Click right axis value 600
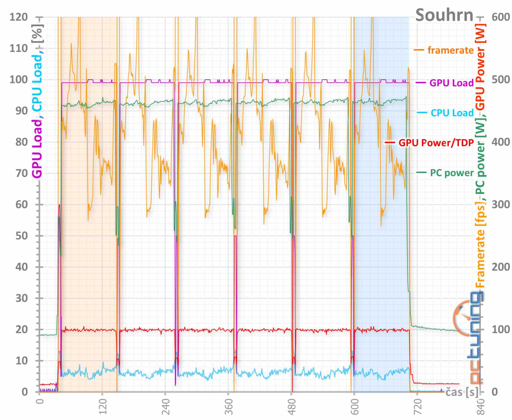Screen dimensions: 512x420 (501, 17)
